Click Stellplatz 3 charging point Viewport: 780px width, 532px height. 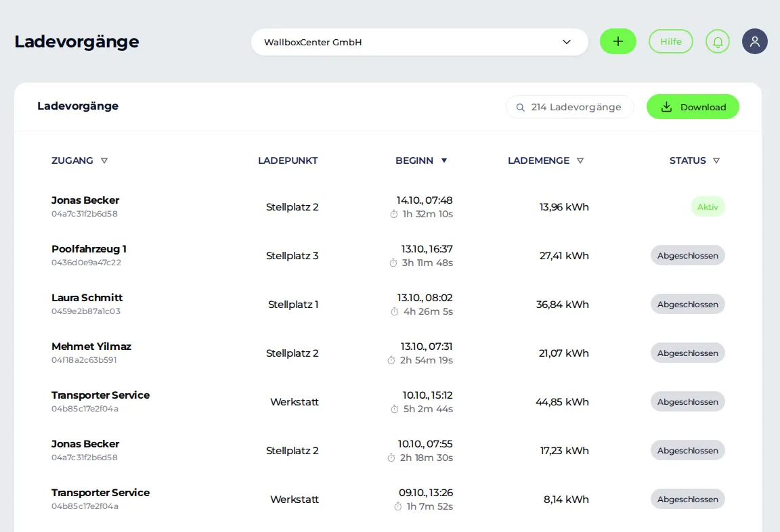pyautogui.click(x=292, y=256)
